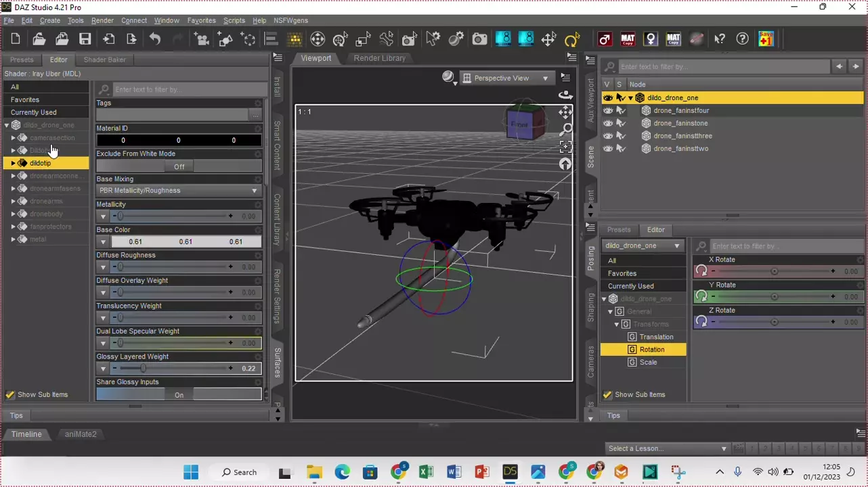
Task: Toggle the Share Glossy Inputs On switch
Action: point(179,394)
